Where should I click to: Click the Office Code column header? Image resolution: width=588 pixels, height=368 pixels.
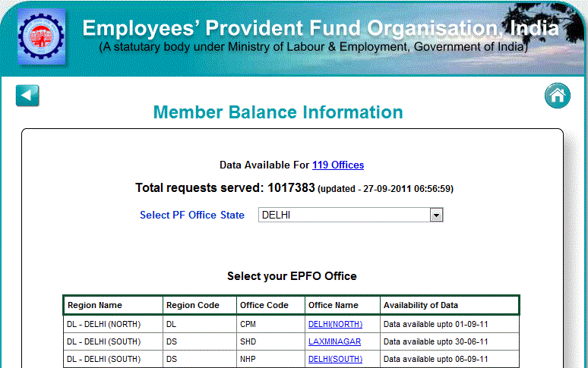click(270, 305)
